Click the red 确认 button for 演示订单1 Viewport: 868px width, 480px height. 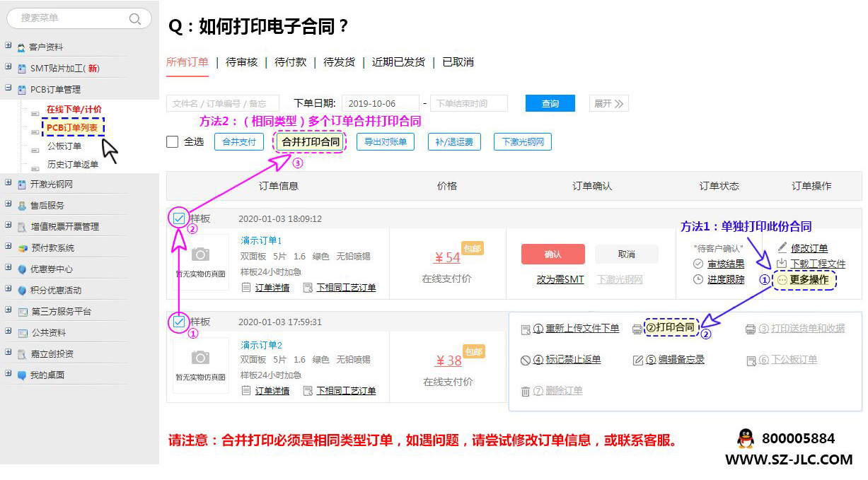552,254
